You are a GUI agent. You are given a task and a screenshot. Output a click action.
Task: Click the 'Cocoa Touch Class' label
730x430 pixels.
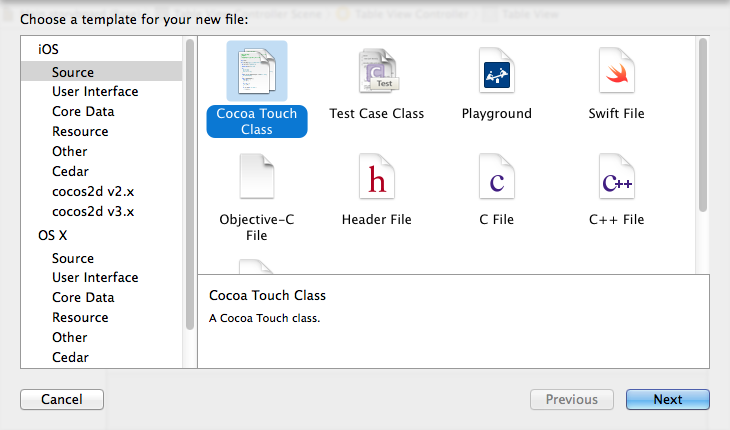click(x=257, y=121)
